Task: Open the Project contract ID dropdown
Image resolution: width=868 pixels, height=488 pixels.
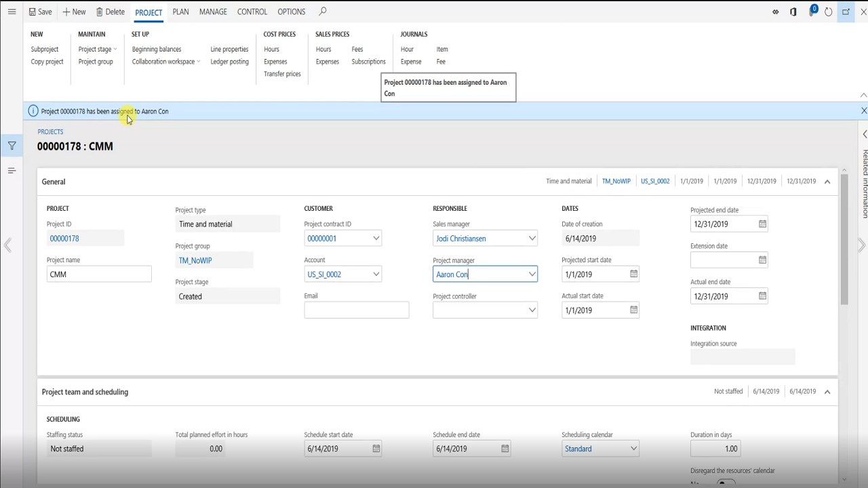Action: pyautogui.click(x=376, y=238)
